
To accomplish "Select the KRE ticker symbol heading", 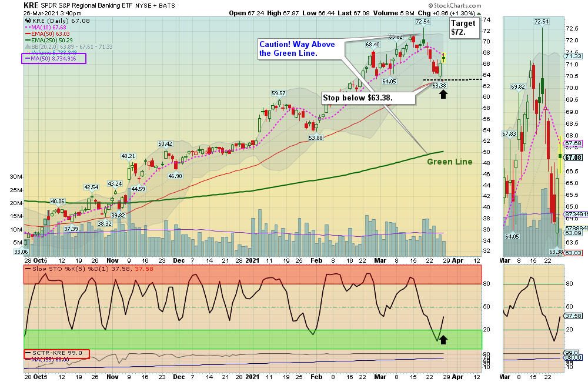I will pos(28,6).
